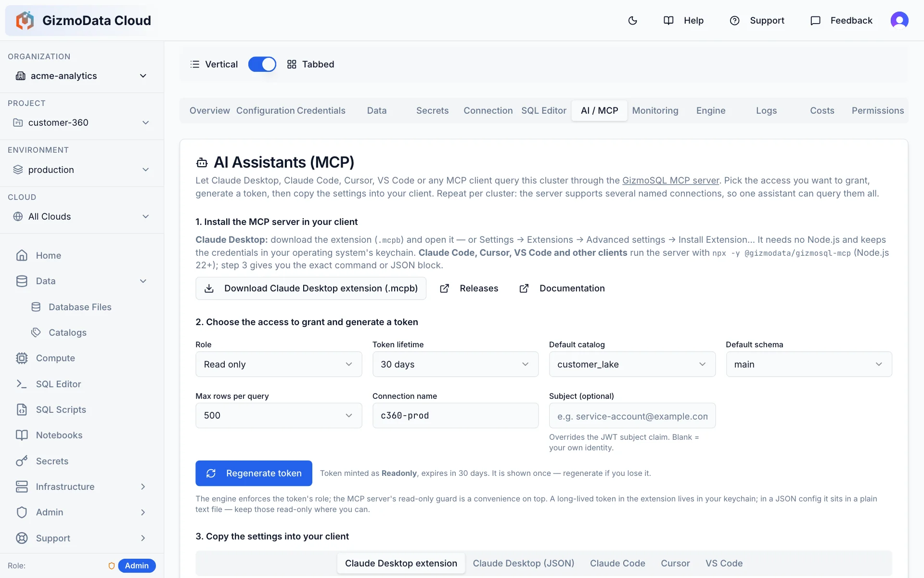Collapse the Data section chevron
Screen dimensions: 924x578
coord(143,281)
